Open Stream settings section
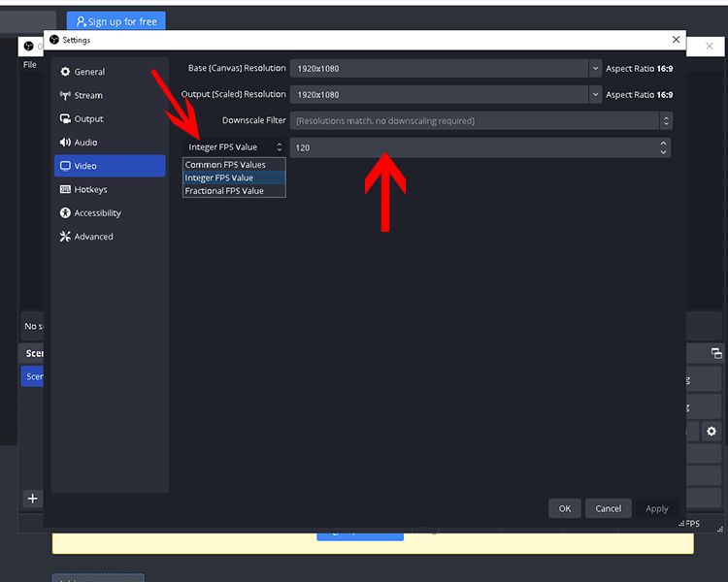This screenshot has height=582, width=728. pyautogui.click(x=110, y=95)
